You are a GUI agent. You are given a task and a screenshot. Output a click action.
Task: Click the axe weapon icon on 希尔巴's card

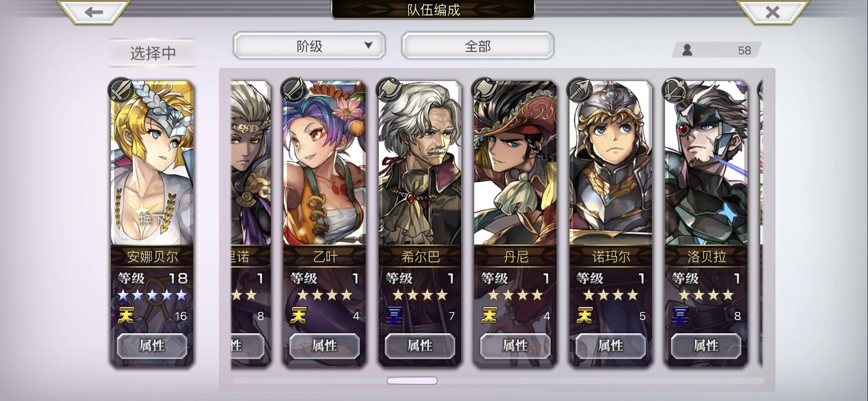[389, 90]
